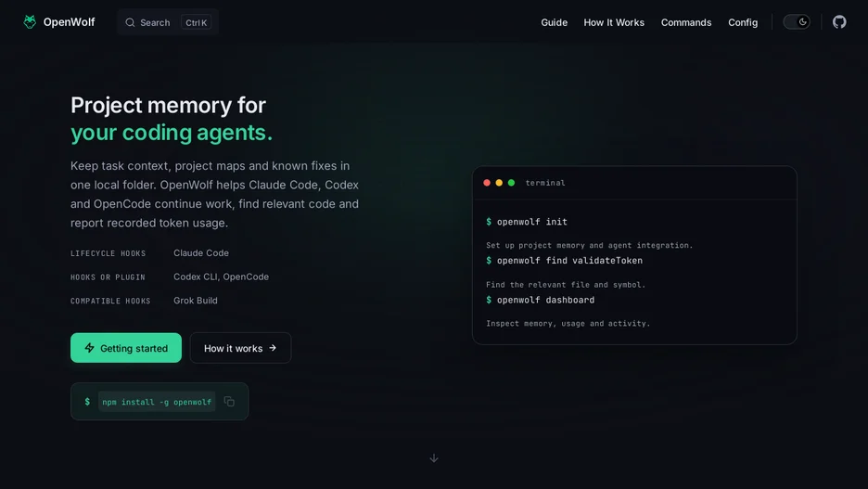Click the 'your coding agents.' green heading
This screenshot has width=868, height=489.
point(171,133)
